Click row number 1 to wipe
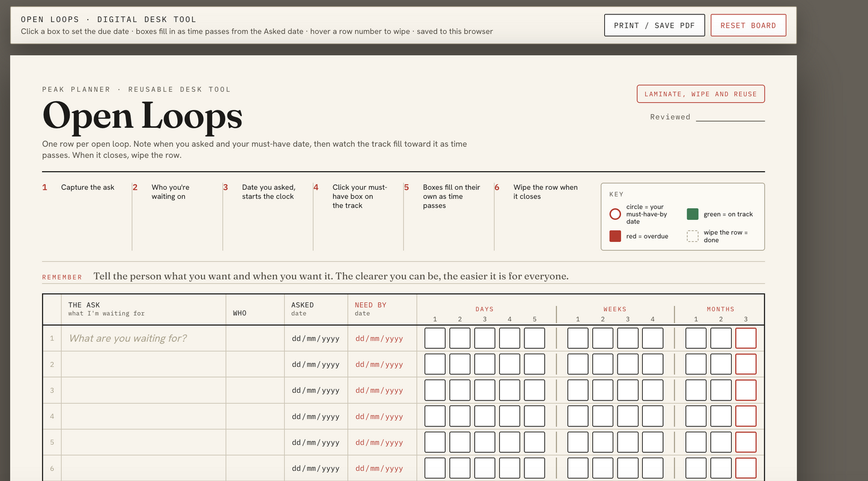Image resolution: width=868 pixels, height=481 pixels. 52,338
